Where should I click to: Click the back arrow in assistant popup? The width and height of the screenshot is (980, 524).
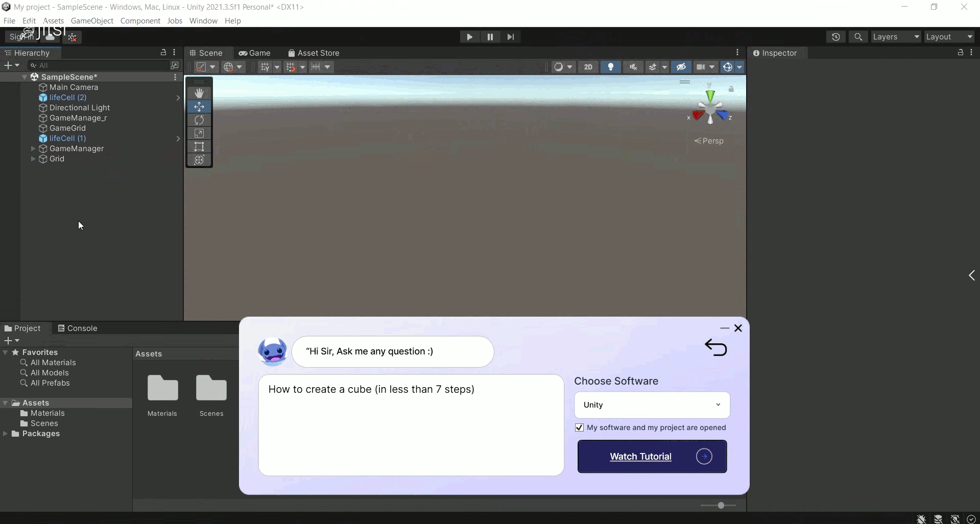715,348
